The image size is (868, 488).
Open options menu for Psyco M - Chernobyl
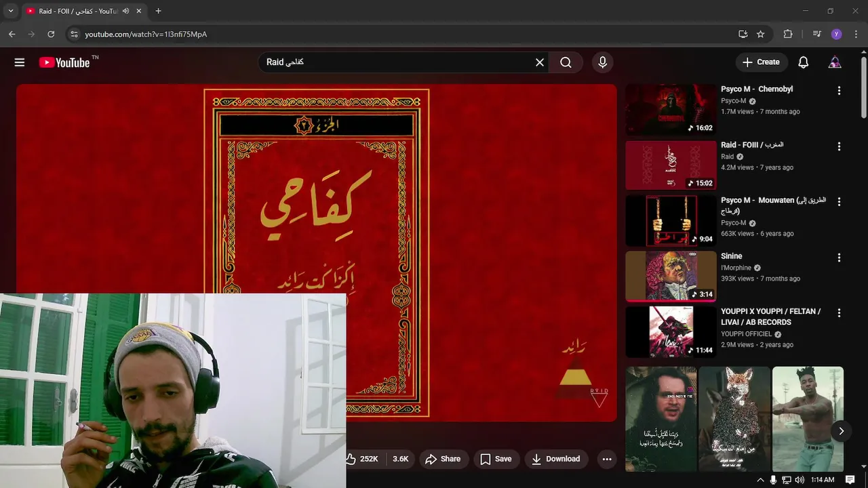pos(839,90)
